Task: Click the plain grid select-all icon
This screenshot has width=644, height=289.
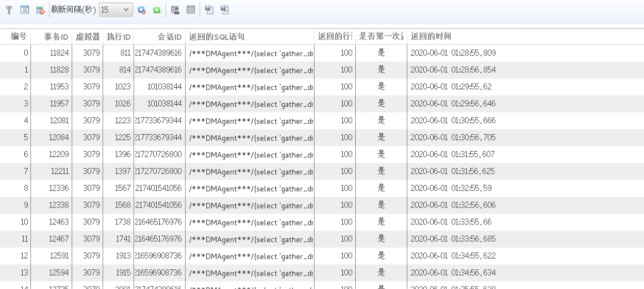Action: tap(191, 9)
